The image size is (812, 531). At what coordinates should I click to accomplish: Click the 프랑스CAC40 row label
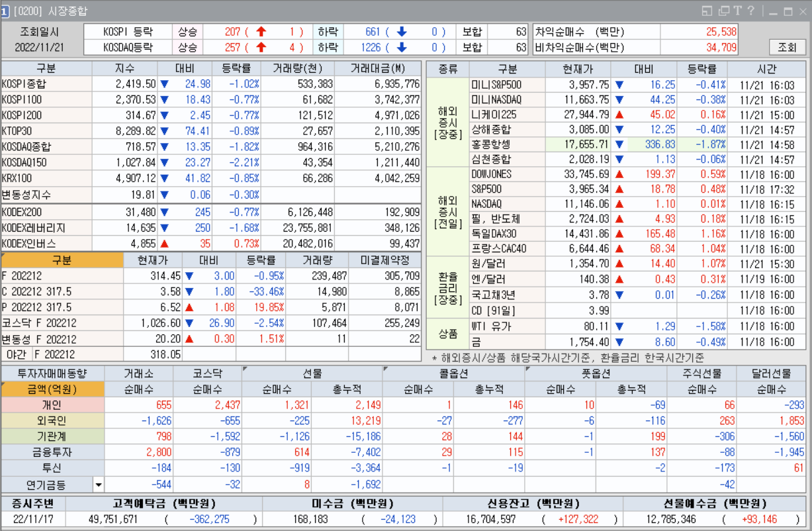point(506,249)
